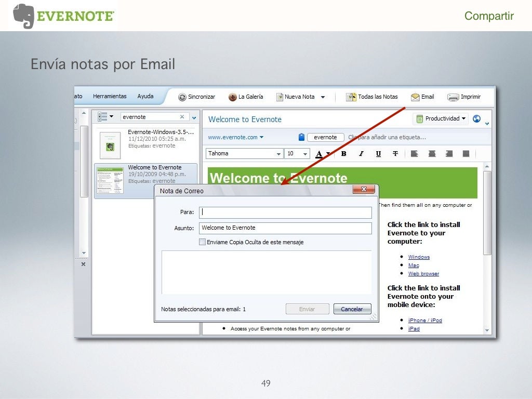Click the note scroll up arrow
532x399 pixels.
click(487, 166)
